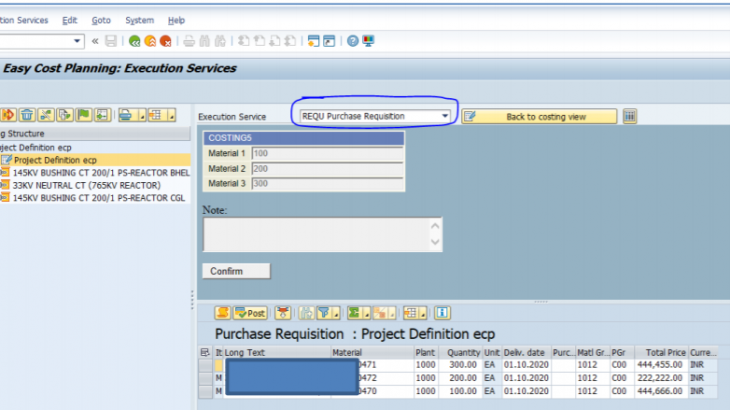730x410 pixels.
Task: Click the select-all corner of the requisition table
Action: point(205,352)
